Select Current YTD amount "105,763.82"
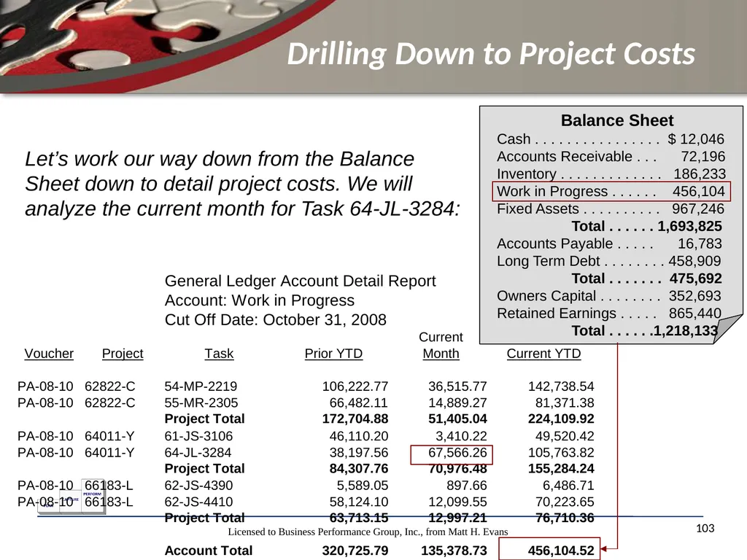Image resolution: width=747 pixels, height=560 pixels. (x=561, y=453)
